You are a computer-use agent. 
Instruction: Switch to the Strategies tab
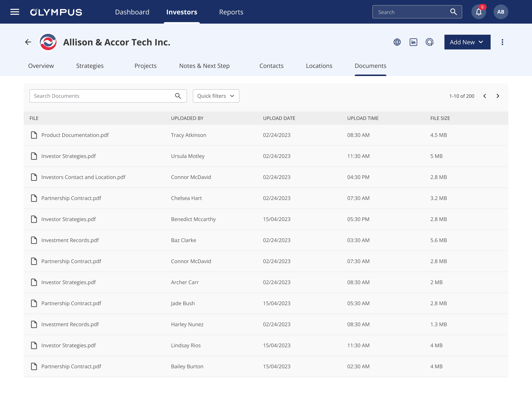click(90, 66)
